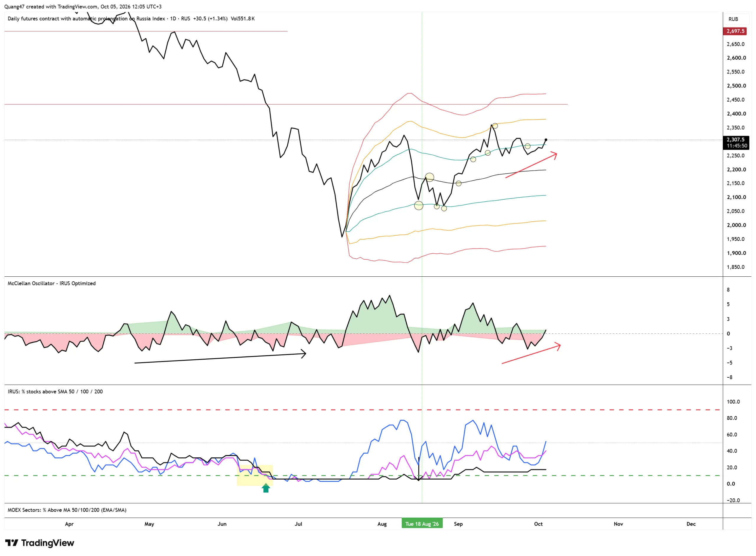The width and height of the screenshot is (756, 556).
Task: Click the May label on the time axis
Action: coord(149,524)
